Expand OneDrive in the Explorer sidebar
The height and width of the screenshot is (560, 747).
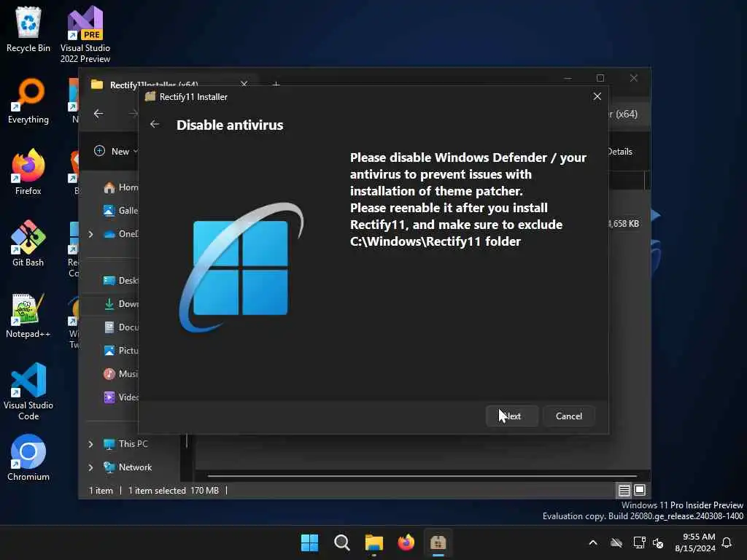pyautogui.click(x=90, y=234)
